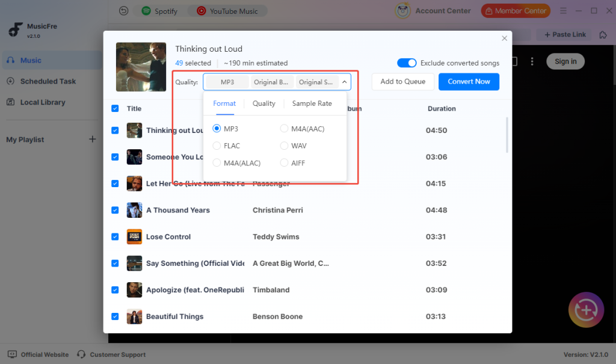Choose MP3 format radio button
Viewport: 616px width, 364px height.
pos(217,129)
